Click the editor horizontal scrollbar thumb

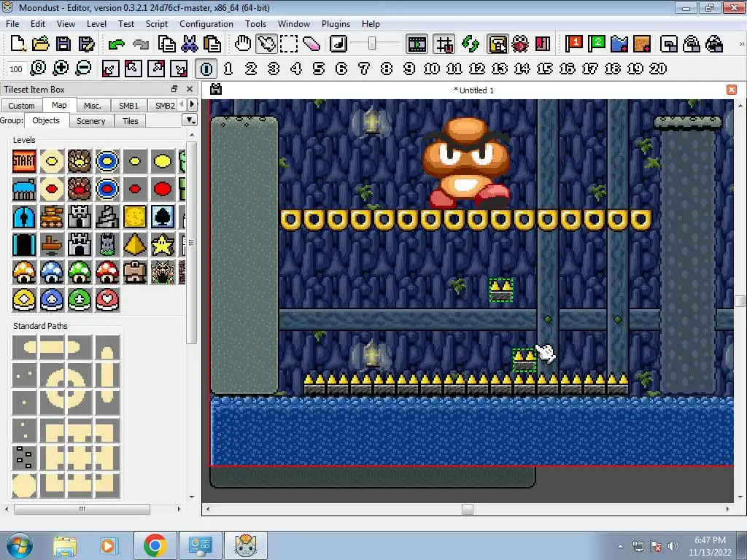(468, 509)
